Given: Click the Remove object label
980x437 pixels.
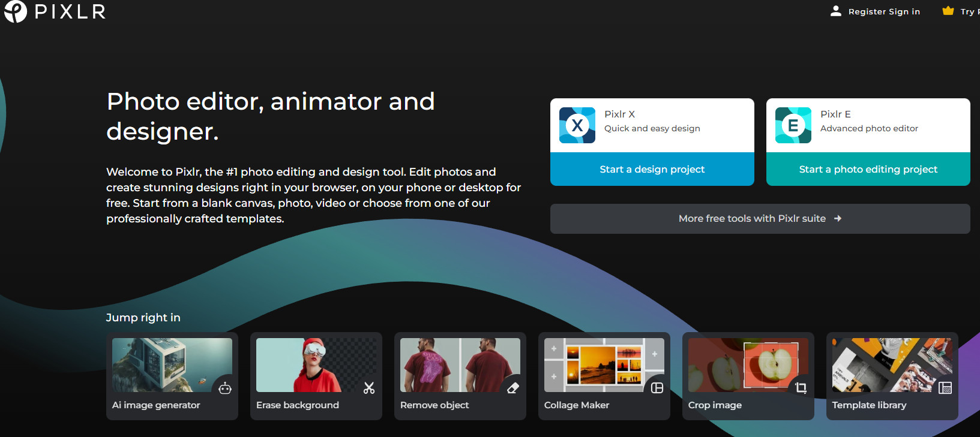Looking at the screenshot, I should pos(434,405).
